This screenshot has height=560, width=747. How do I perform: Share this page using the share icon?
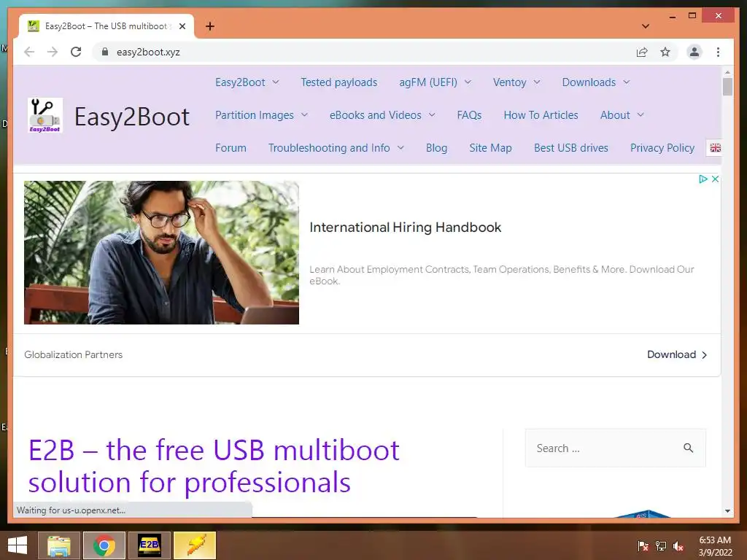coord(642,52)
